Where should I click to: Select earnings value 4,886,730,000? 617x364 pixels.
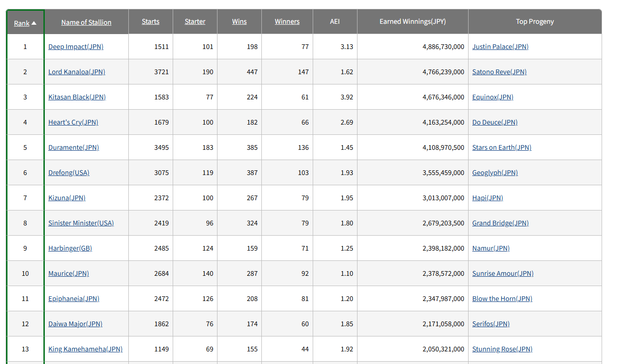[x=443, y=47]
